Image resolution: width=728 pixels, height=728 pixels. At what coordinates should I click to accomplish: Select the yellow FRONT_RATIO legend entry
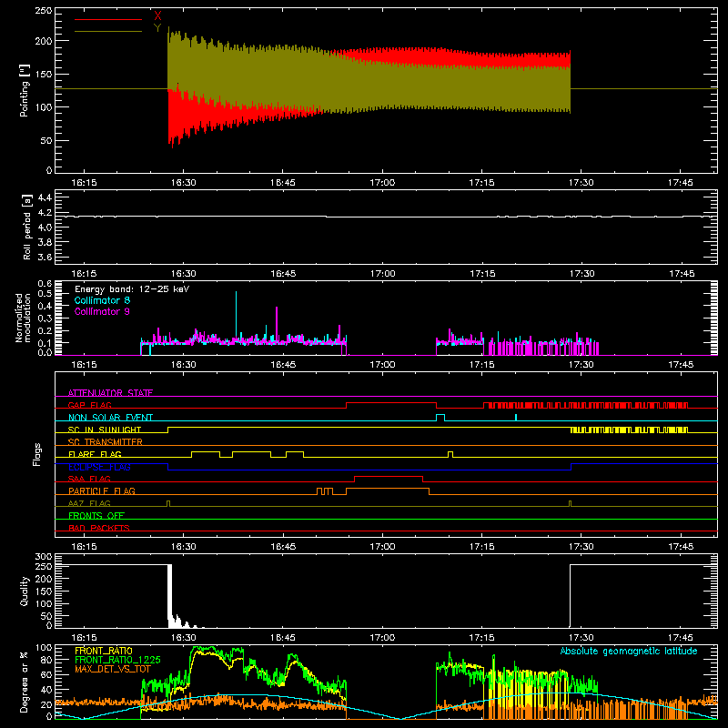104,651
